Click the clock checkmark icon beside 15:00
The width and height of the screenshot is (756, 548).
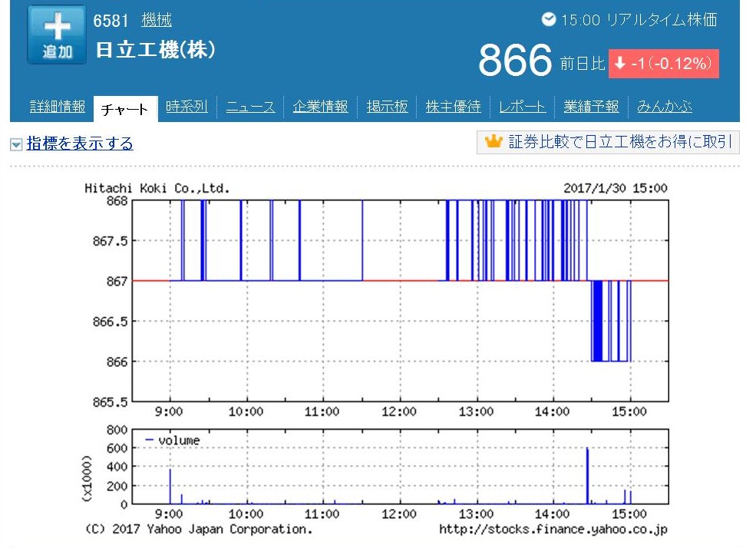coord(549,19)
